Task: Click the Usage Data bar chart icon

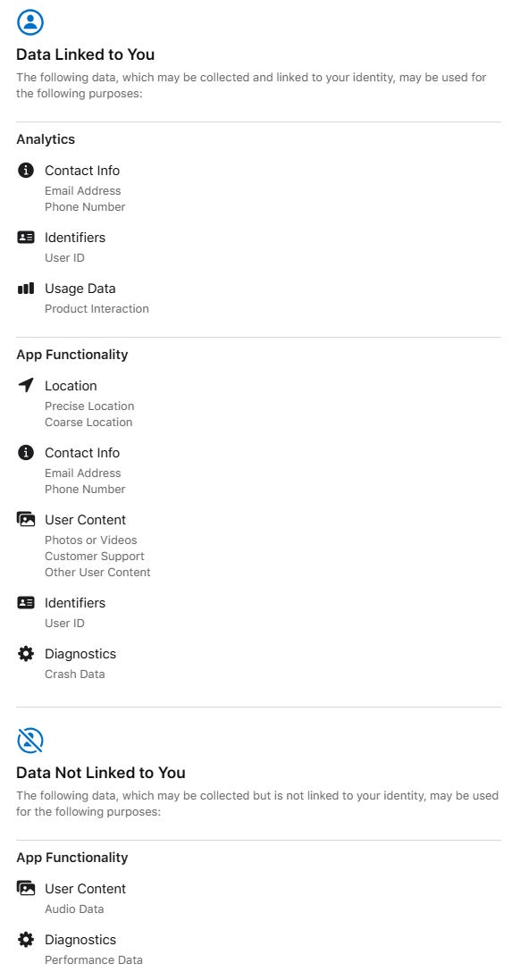Action: [x=26, y=289]
